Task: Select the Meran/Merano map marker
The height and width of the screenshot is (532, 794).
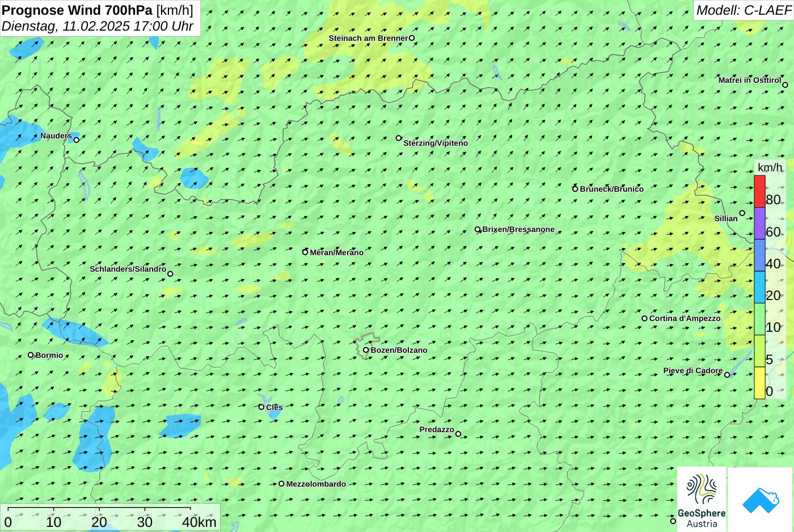Action: pyautogui.click(x=305, y=252)
